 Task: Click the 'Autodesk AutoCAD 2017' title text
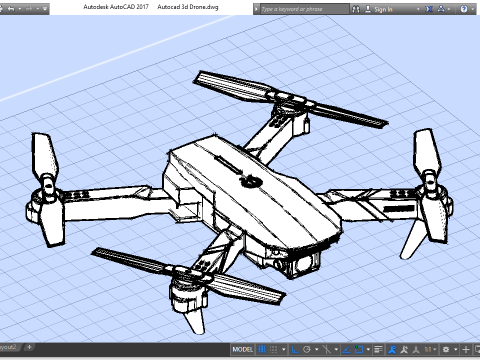[x=116, y=7]
